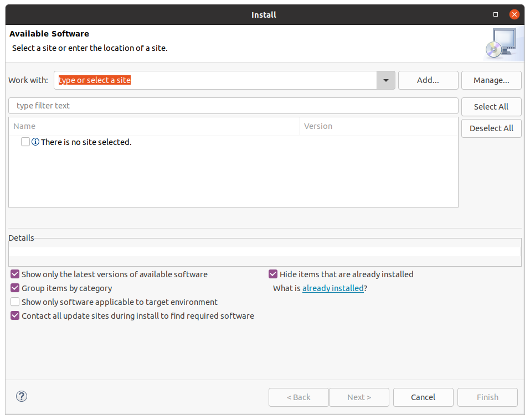530x420 pixels.
Task: Click the info icon beside site message
Action: coord(35,142)
